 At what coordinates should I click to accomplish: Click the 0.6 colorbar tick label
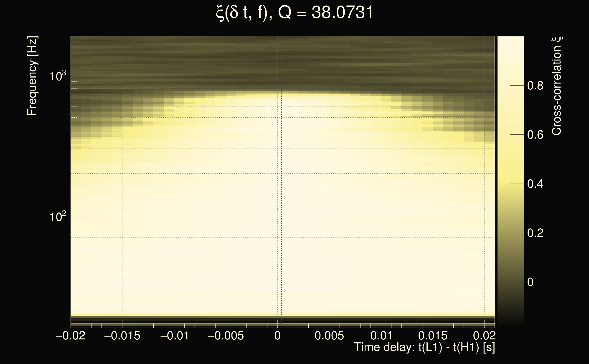pos(535,135)
